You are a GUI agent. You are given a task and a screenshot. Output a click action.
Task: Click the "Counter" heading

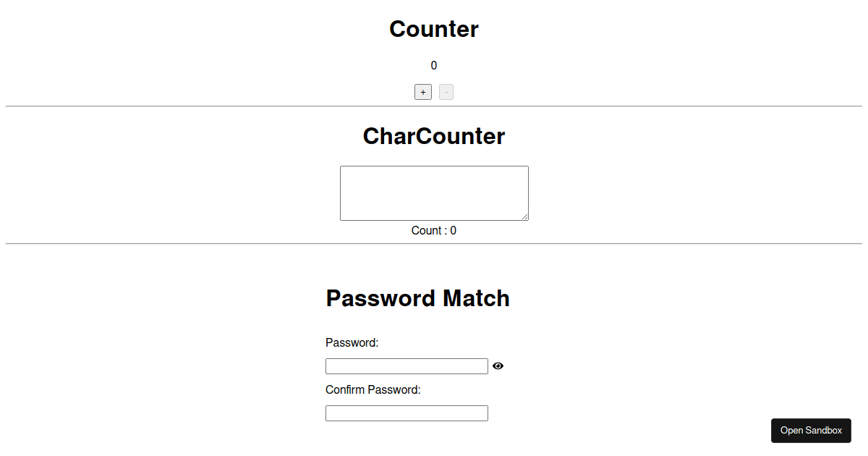pyautogui.click(x=434, y=29)
